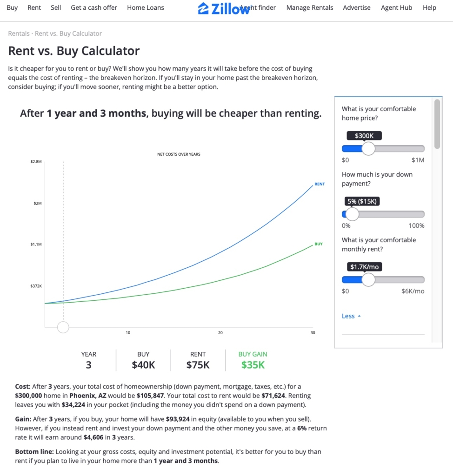Viewport: 453px width, 476px height.
Task: Open Manage Rentals link
Action: pos(310,7)
